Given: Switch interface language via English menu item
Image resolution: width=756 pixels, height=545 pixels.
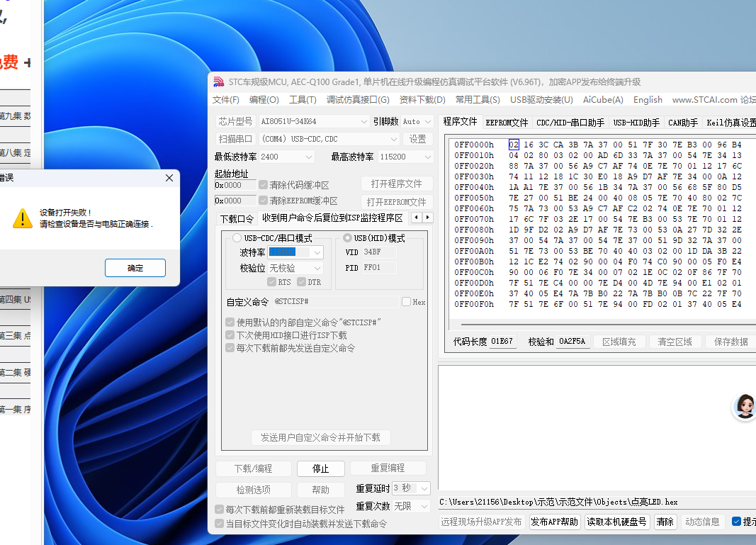Looking at the screenshot, I should pyautogui.click(x=648, y=99).
